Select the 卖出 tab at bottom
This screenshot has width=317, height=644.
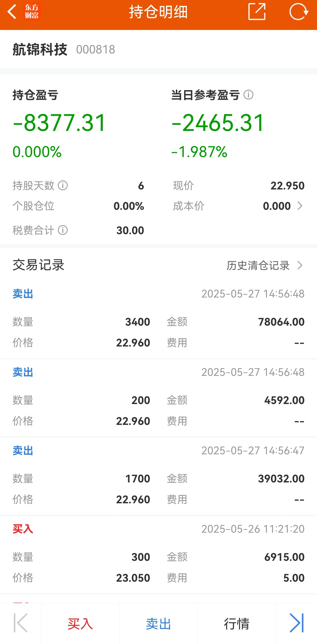click(158, 623)
